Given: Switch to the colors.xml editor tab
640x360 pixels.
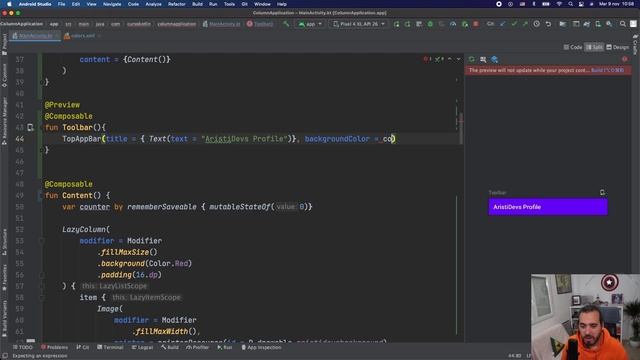Looking at the screenshot, I should tap(82, 36).
